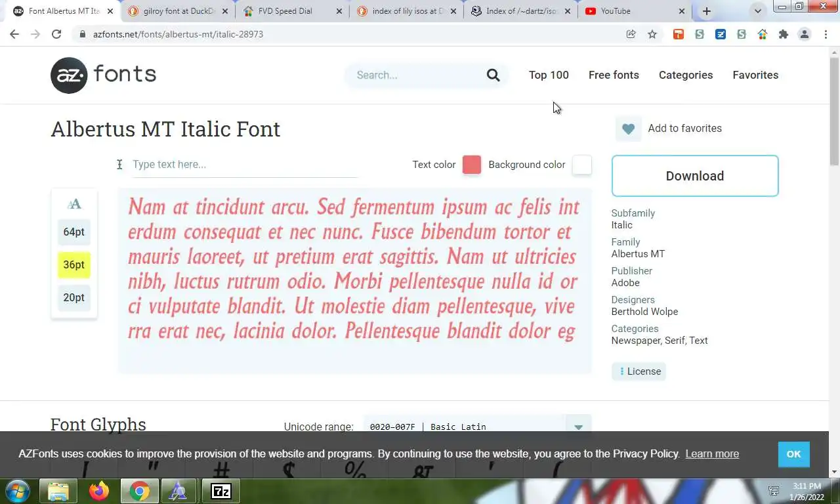Open a new tab with the plus button
Screen dimensions: 840x504
coord(707,11)
